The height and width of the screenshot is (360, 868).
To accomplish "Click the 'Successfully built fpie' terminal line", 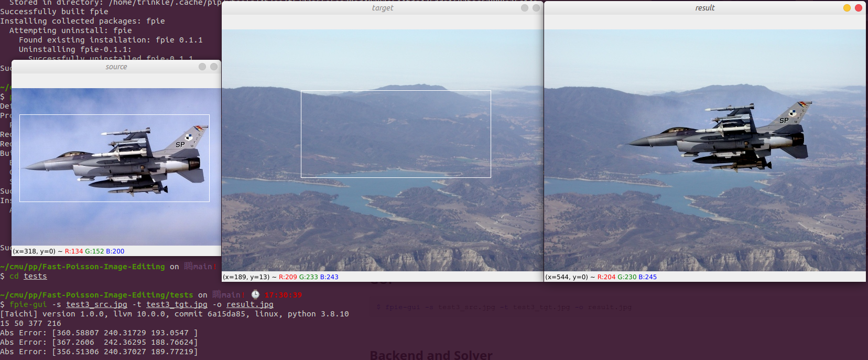I will pyautogui.click(x=54, y=12).
